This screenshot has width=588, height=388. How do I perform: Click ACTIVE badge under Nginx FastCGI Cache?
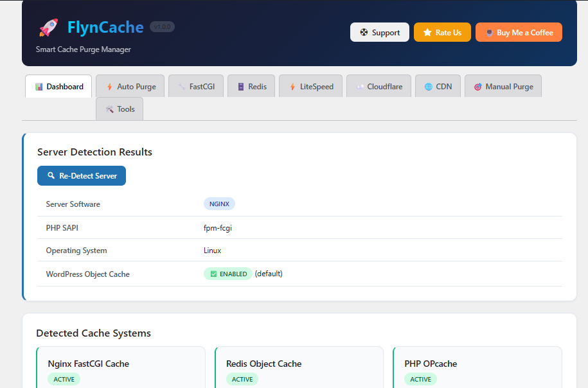coord(64,380)
